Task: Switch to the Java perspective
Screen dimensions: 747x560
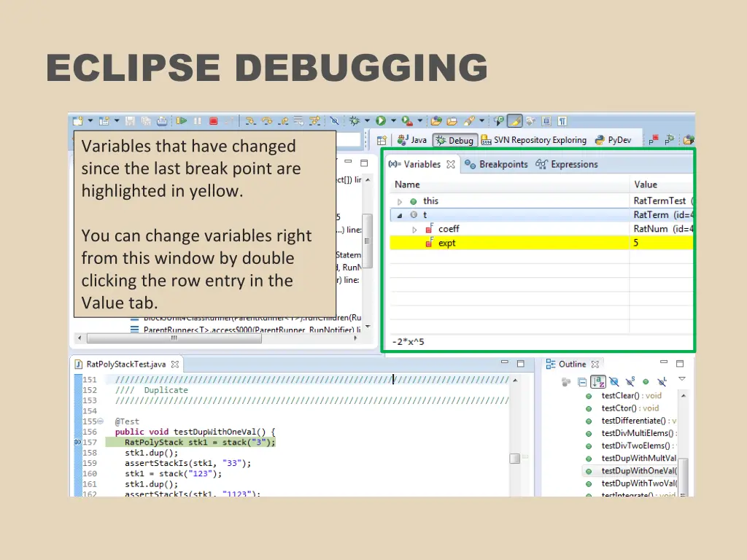Action: pyautogui.click(x=416, y=140)
